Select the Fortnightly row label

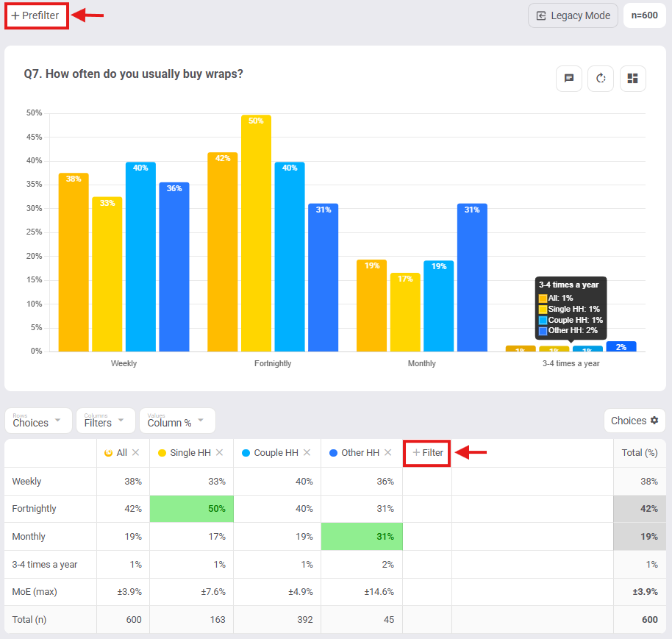(x=34, y=509)
